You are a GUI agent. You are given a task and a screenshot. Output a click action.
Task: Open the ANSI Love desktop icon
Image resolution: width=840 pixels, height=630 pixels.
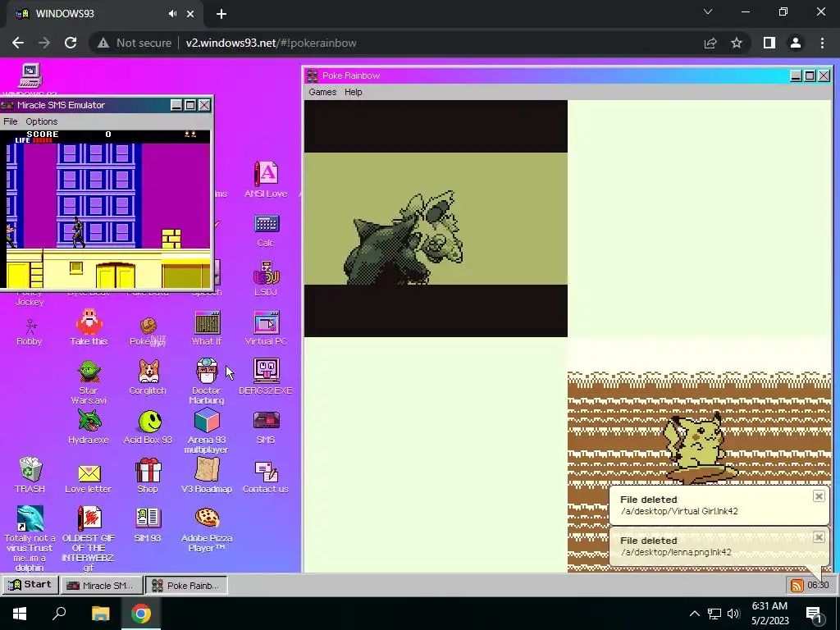[x=266, y=180]
